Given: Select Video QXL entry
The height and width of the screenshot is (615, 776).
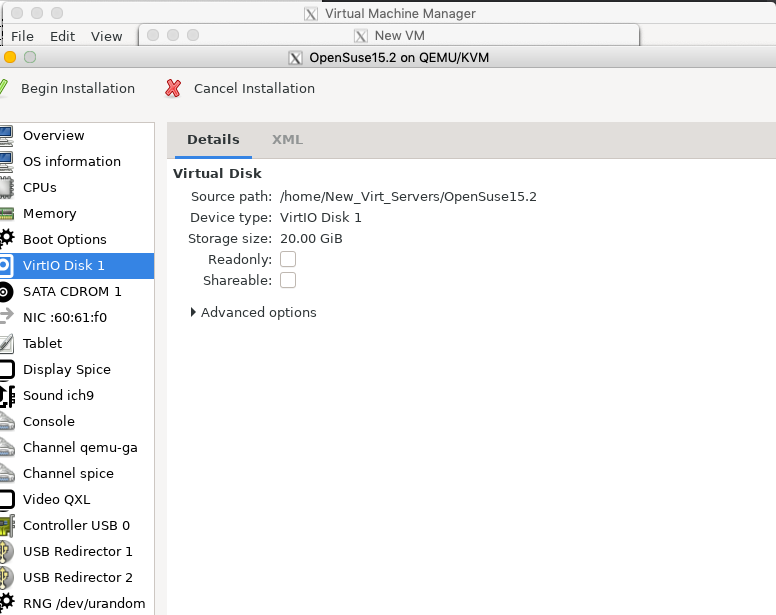Looking at the screenshot, I should (77, 500).
